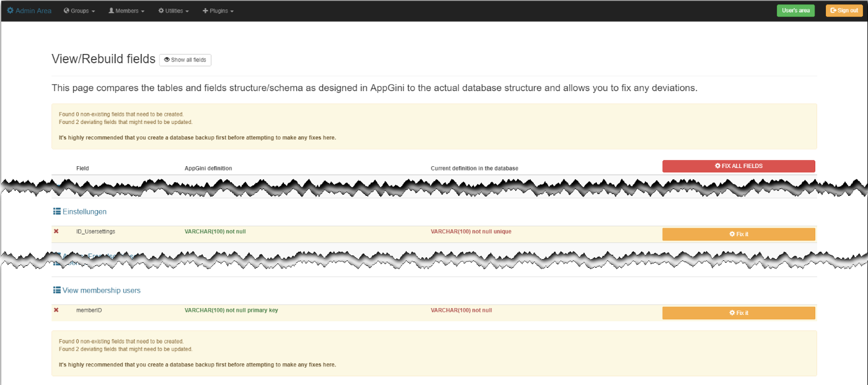Expand the Plugins dropdown menu
Viewport: 868px width, 385px height.
(218, 11)
